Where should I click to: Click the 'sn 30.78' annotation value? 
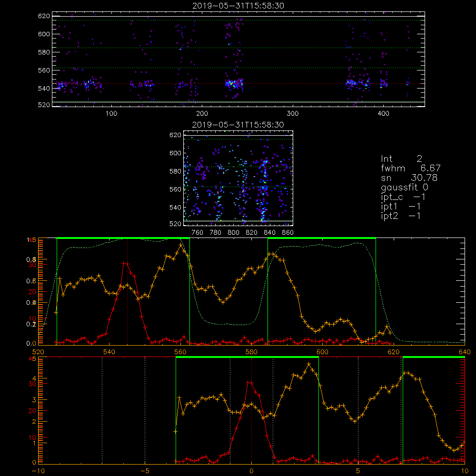click(409, 178)
